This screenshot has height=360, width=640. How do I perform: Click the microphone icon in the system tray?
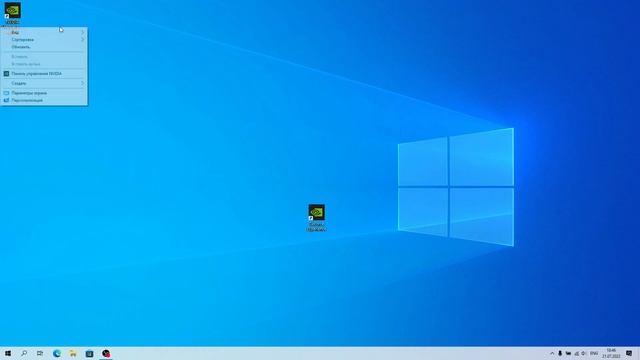pos(560,353)
